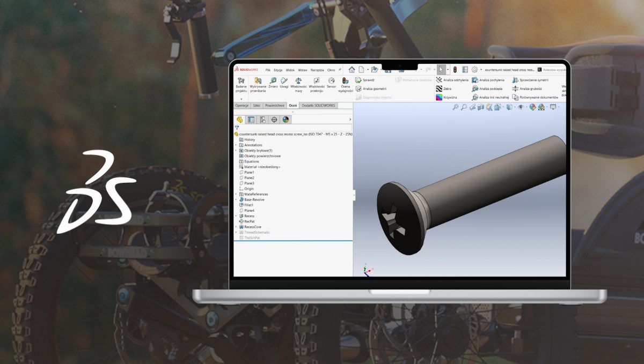
Task: Click the Sprawdź check tool
Action: pos(365,80)
